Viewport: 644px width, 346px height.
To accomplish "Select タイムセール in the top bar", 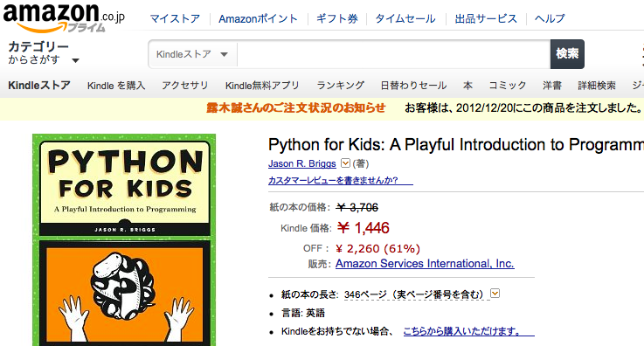I will click(405, 19).
